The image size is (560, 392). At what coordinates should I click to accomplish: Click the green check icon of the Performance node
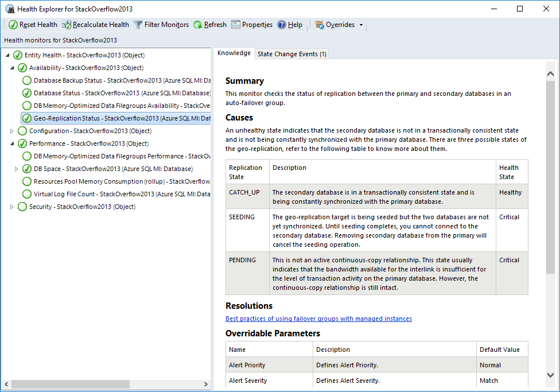coord(22,143)
